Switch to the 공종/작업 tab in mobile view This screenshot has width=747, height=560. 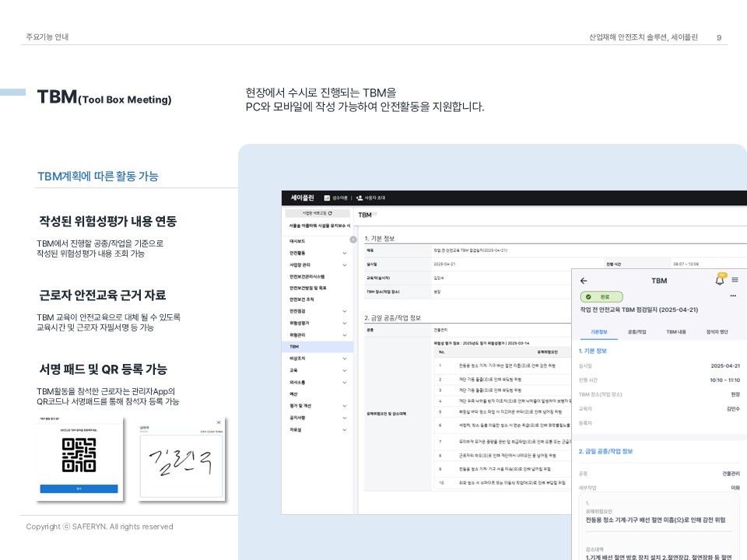[637, 331]
